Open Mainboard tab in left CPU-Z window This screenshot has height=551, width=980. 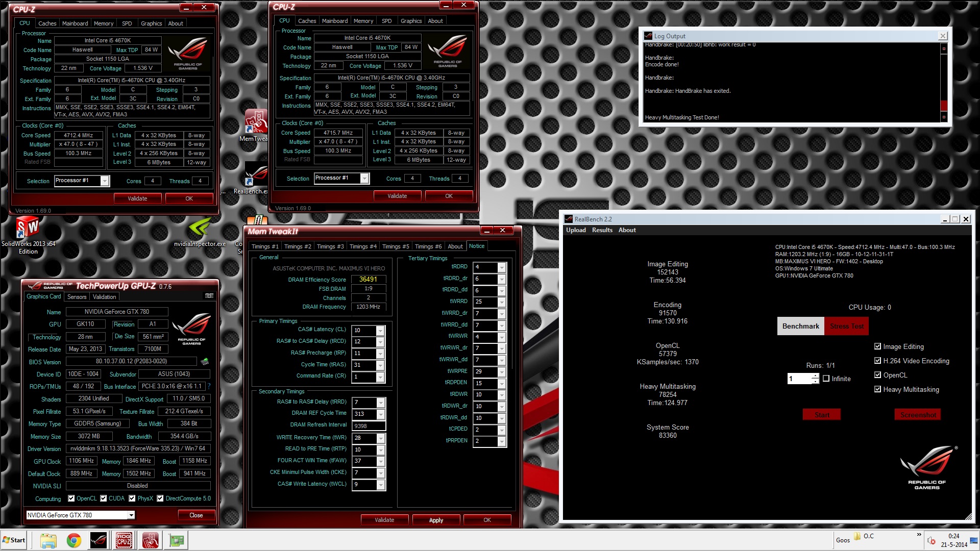click(x=75, y=23)
